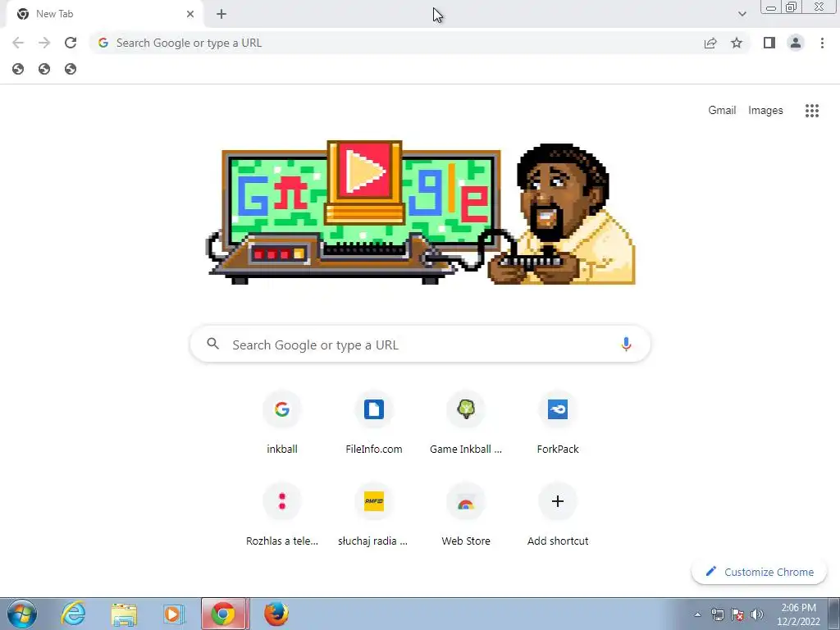
Task: Open the Action Center flag icon
Action: coord(737,614)
